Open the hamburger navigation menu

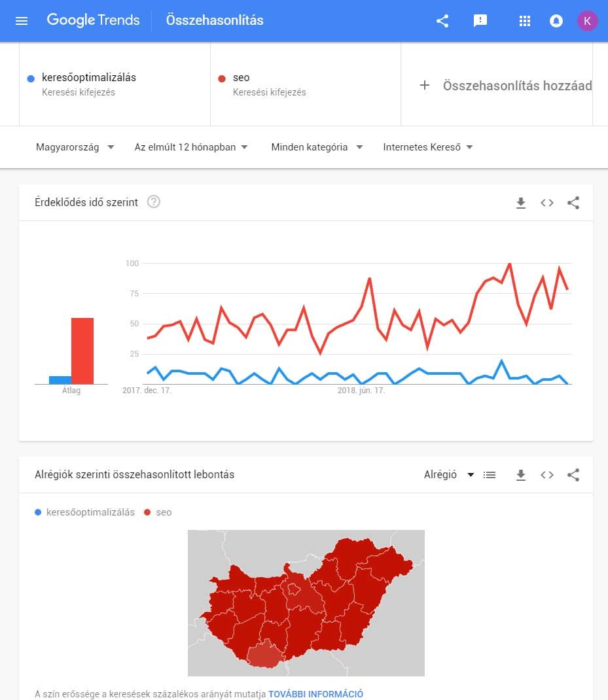(x=22, y=20)
